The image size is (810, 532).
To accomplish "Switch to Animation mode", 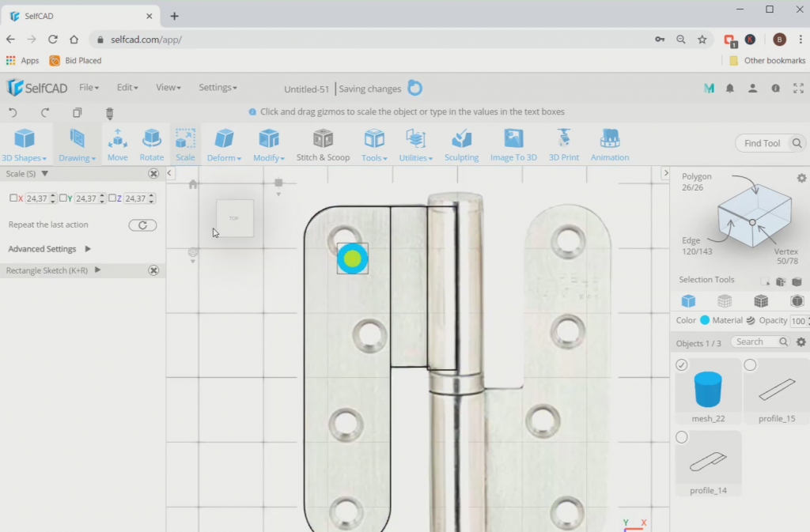I will pyautogui.click(x=609, y=144).
